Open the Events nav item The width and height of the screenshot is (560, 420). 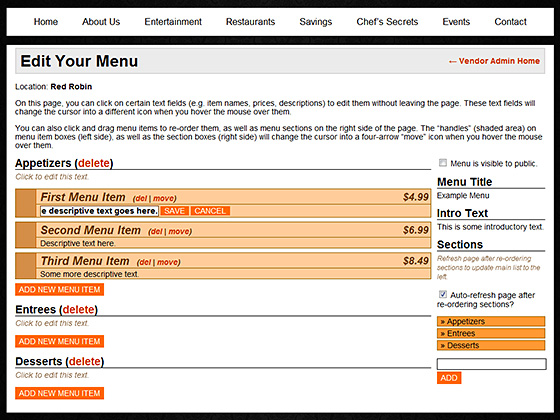(456, 22)
